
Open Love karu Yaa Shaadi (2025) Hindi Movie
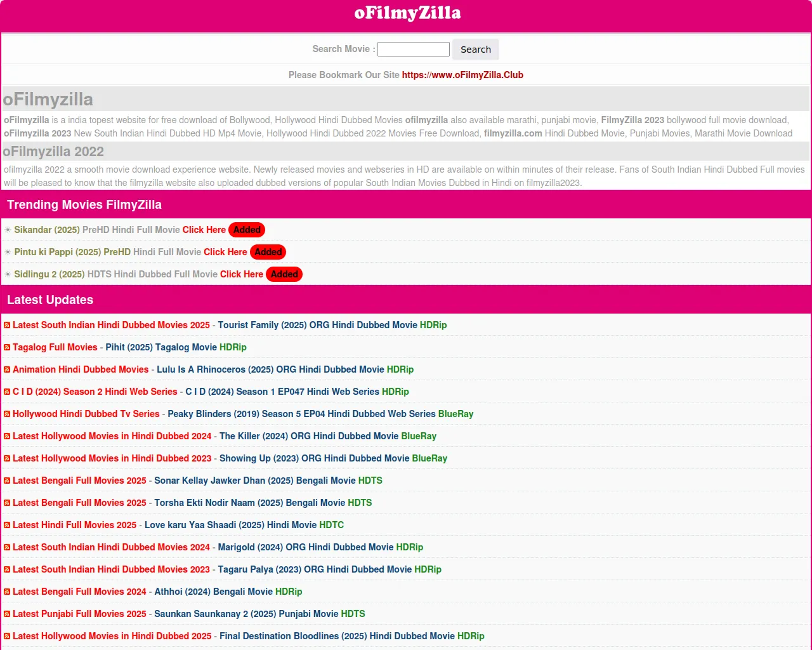coord(244,525)
